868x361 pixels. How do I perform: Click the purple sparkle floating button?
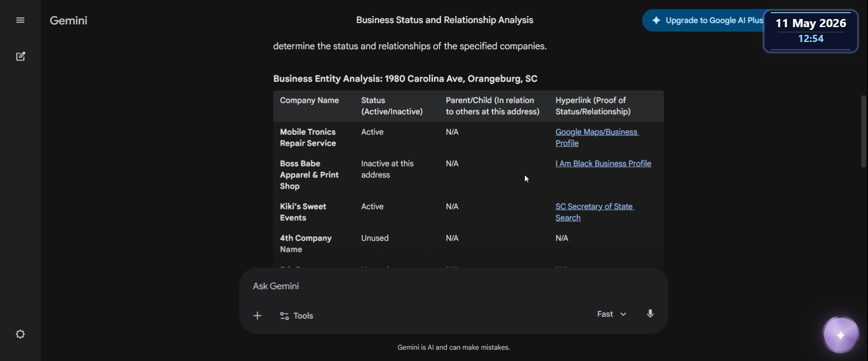pos(840,335)
